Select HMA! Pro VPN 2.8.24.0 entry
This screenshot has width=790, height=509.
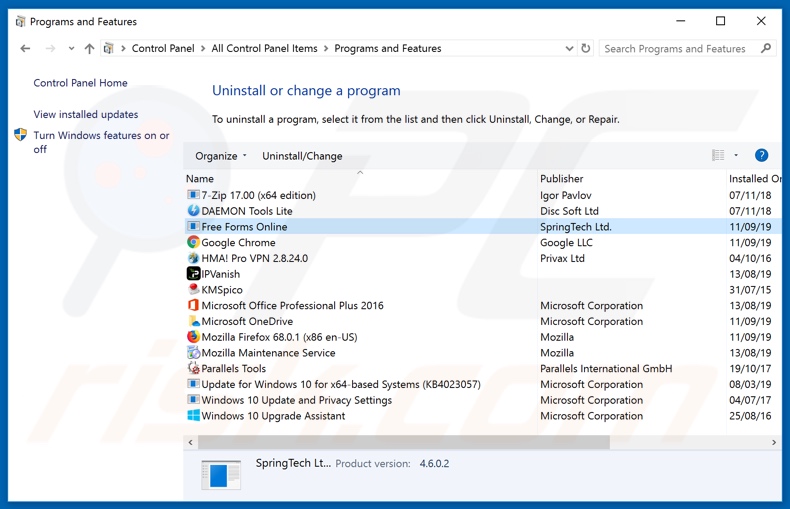254,258
